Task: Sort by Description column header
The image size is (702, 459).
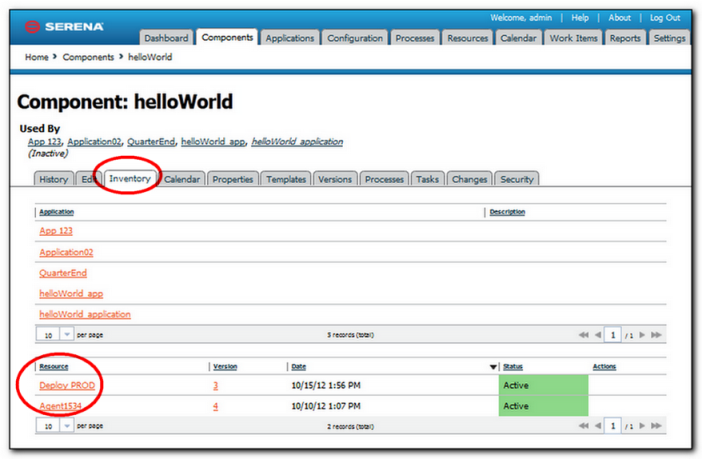Action: coord(507,212)
